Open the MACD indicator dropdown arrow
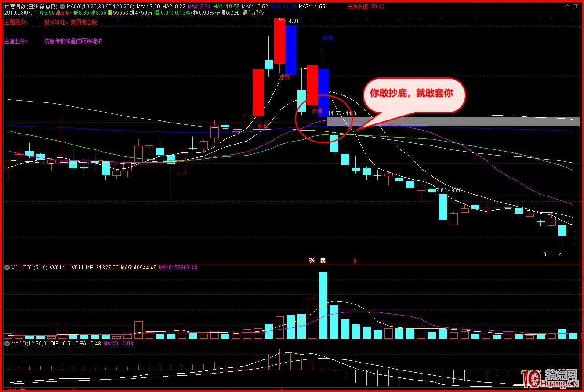 click(x=7, y=344)
